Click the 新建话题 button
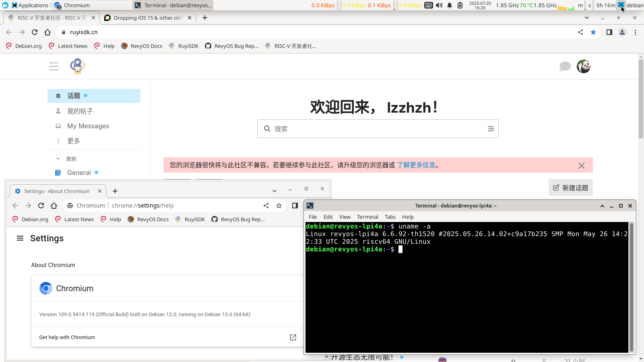 [x=570, y=187]
